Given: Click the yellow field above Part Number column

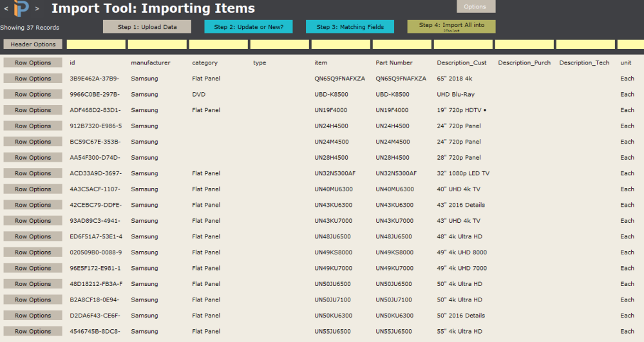Looking at the screenshot, I should click(402, 44).
